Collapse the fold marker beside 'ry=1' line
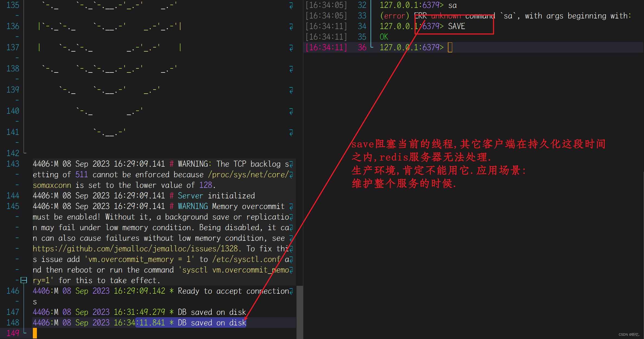The image size is (644, 339). (24, 280)
